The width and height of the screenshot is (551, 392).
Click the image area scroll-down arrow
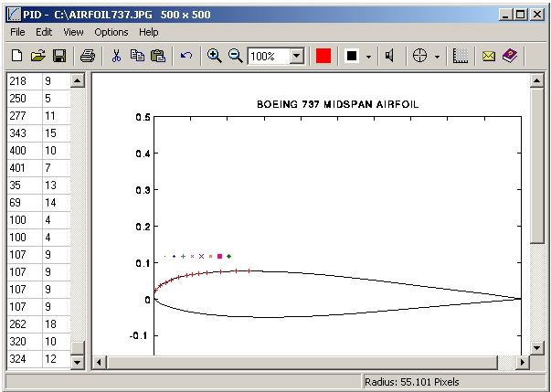(x=536, y=348)
